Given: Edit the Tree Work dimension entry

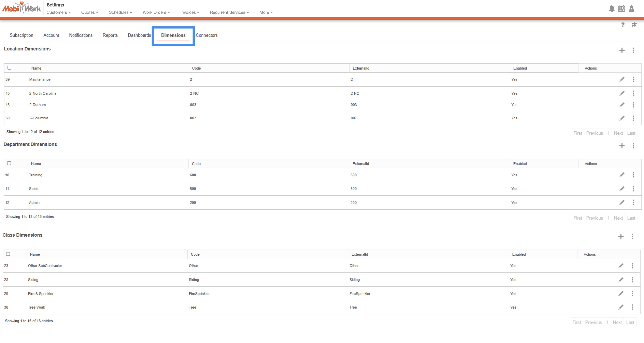Looking at the screenshot, I should coord(621,307).
